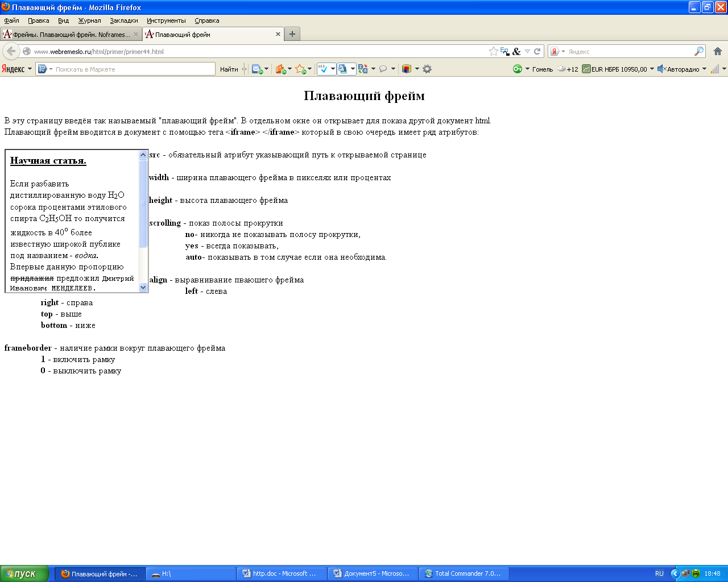Click the signal strength bars icon
This screenshot has height=582, width=728.
click(715, 69)
